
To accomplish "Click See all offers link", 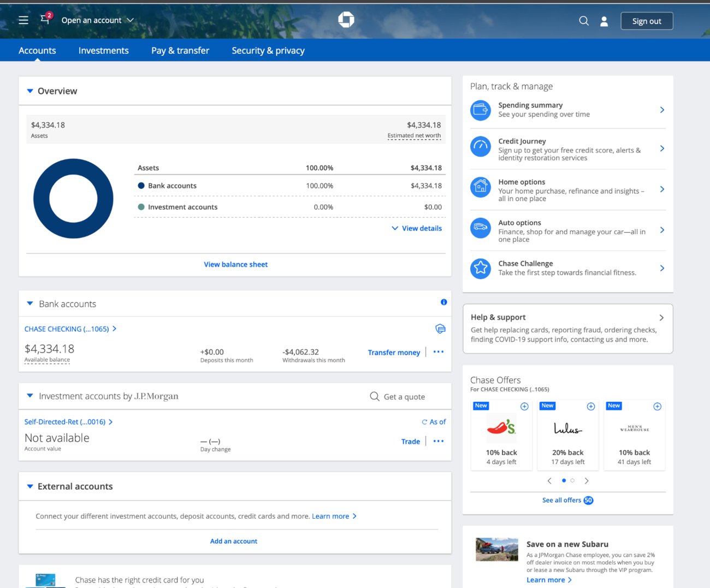I will 567,500.
